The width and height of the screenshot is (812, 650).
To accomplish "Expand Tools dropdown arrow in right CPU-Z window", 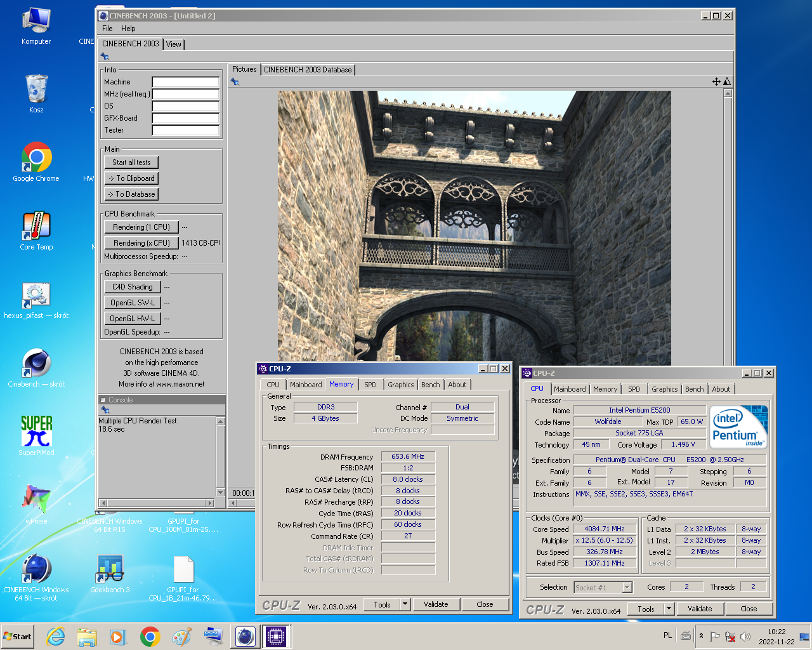I will click(669, 609).
